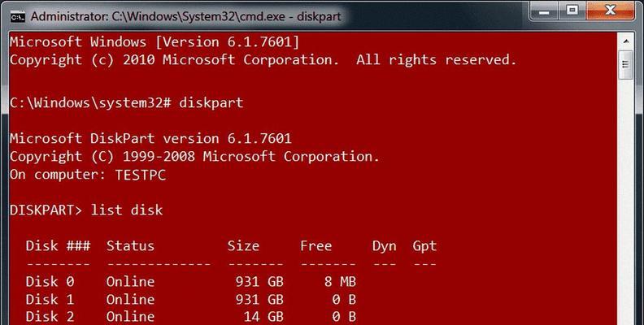
Task: Click the Disk 1 row
Action: pyautogui.click(x=190, y=300)
